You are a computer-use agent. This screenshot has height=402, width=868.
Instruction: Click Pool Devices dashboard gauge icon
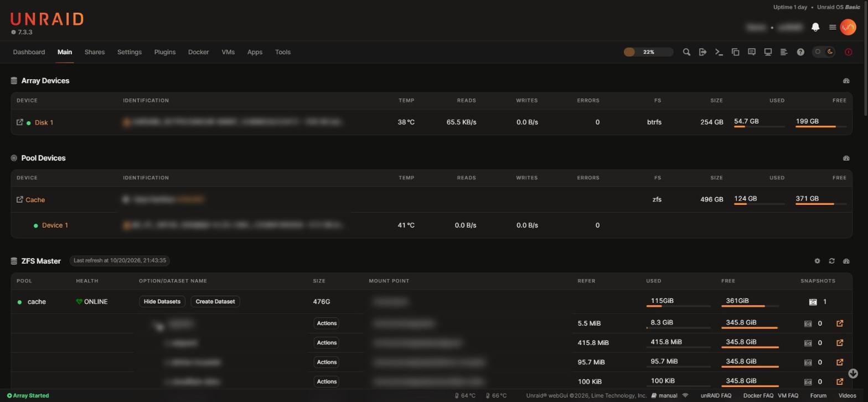coord(846,158)
